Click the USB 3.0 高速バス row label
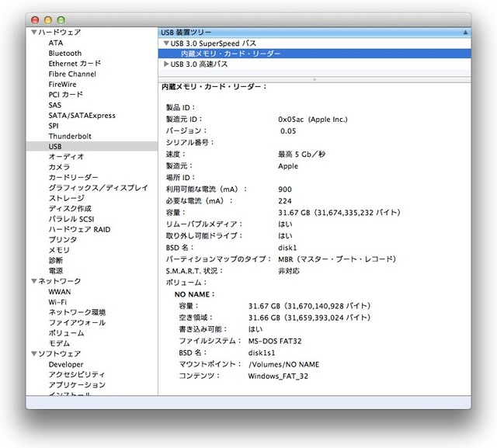The width and height of the screenshot is (497, 448). pos(199,64)
